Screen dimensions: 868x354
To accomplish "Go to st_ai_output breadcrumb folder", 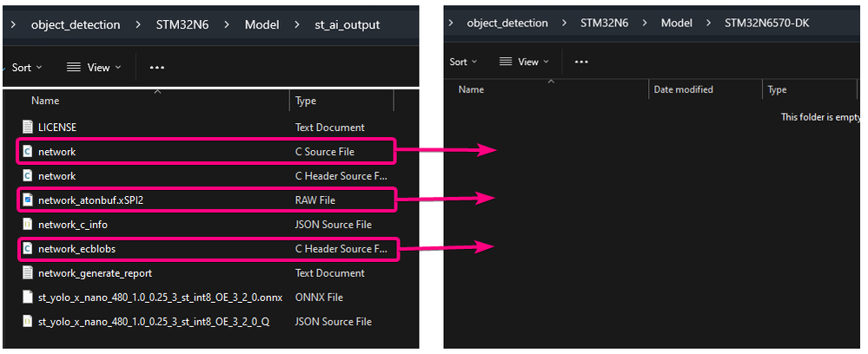I will (x=347, y=24).
